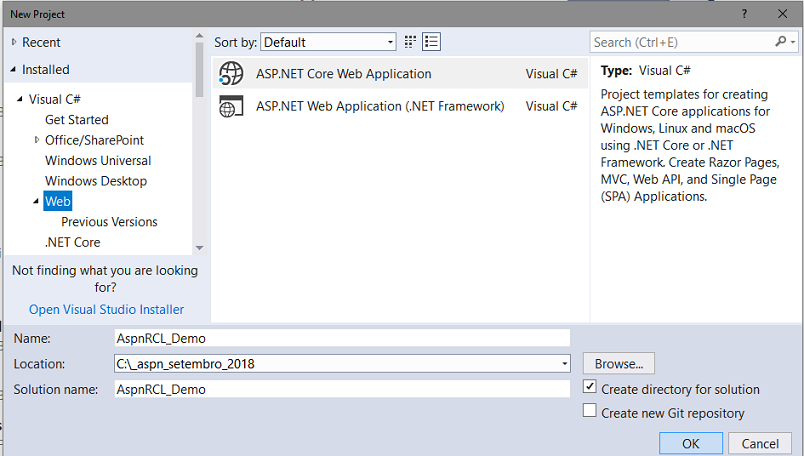Click the category tree scrollbar thumb
The width and height of the screenshot is (804, 456).
click(x=199, y=69)
